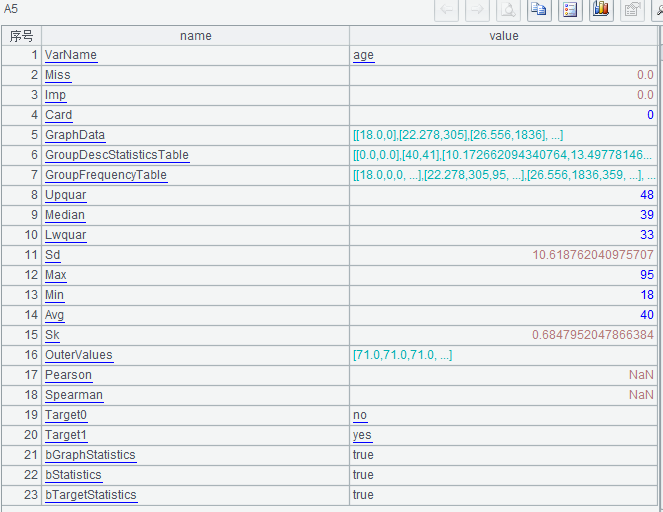Select the bTargetStatistics name cell
The height and width of the screenshot is (512, 663).
195,495
